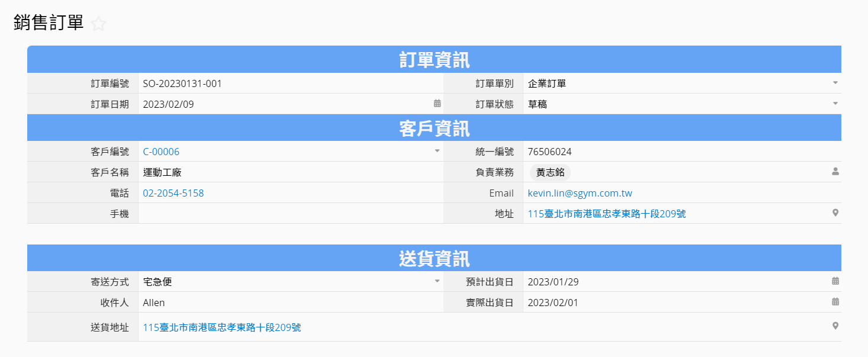Expand the 客戶編號 dropdown
Screen dimensions: 868x357
pos(438,151)
